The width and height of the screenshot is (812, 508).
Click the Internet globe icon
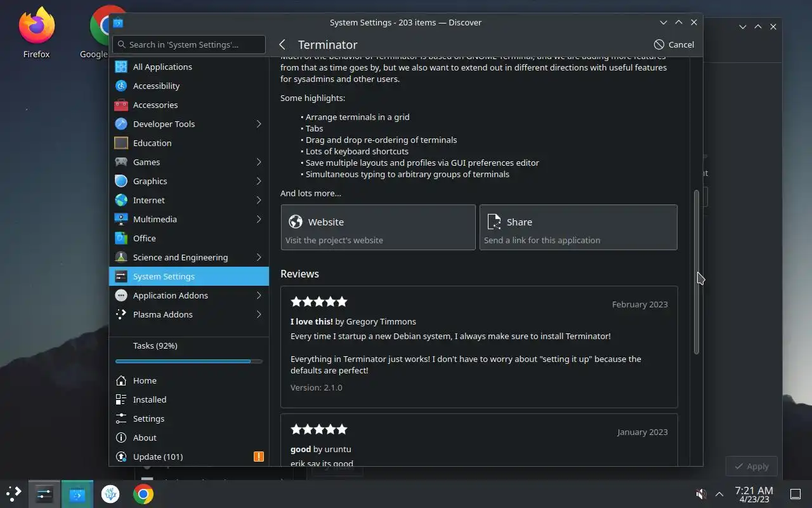tap(121, 200)
